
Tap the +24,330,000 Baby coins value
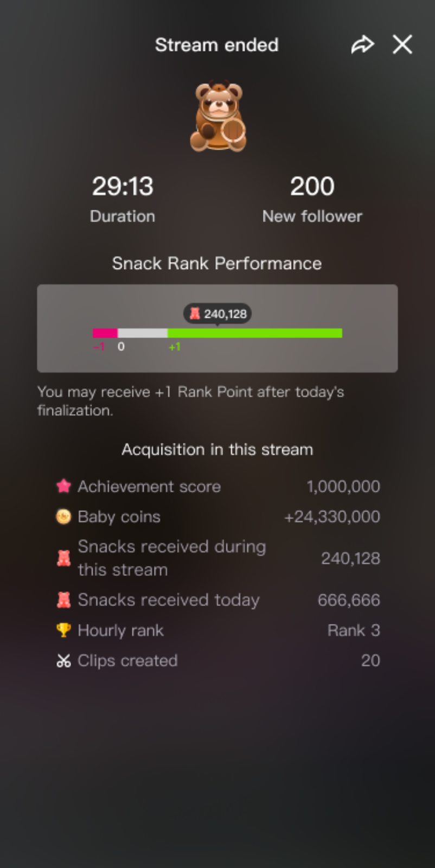[332, 516]
